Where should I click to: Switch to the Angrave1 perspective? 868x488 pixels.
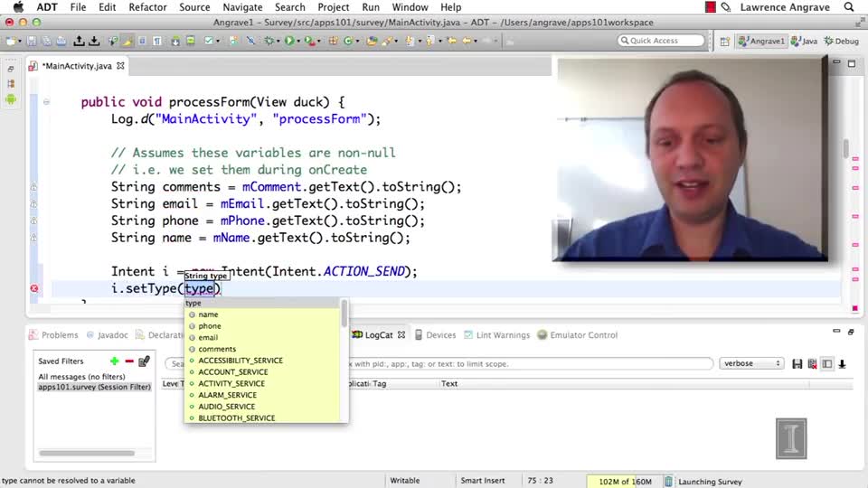point(761,41)
